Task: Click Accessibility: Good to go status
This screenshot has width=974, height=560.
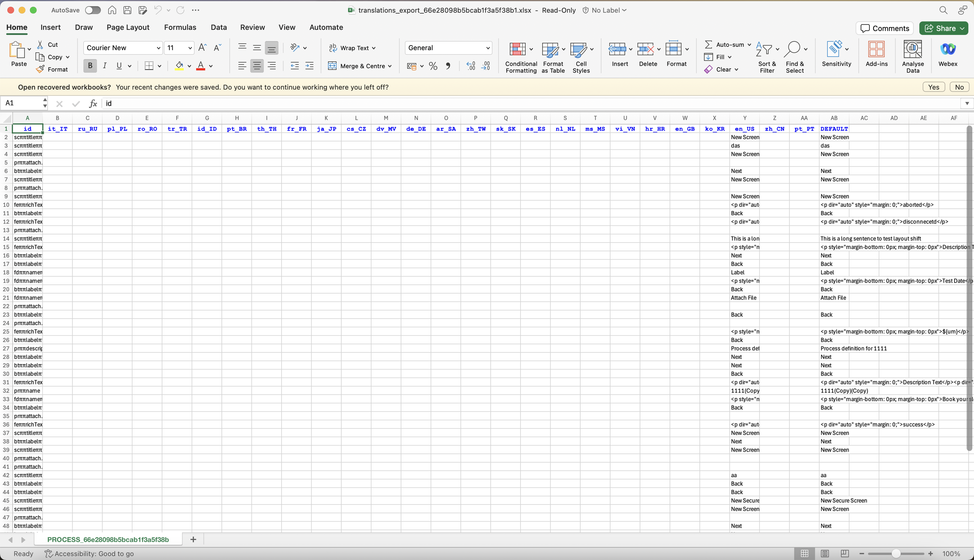Action: pos(89,554)
